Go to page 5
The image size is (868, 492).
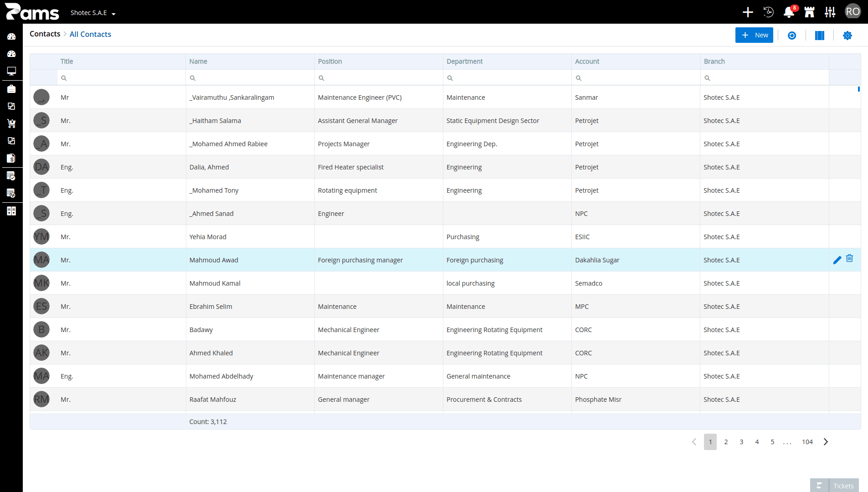click(772, 442)
